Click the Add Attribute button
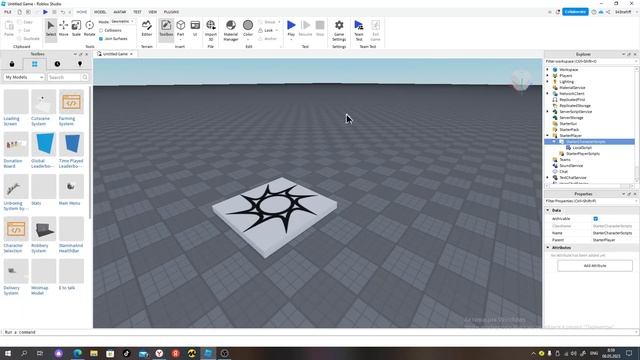The height and width of the screenshot is (360, 640). (595, 266)
